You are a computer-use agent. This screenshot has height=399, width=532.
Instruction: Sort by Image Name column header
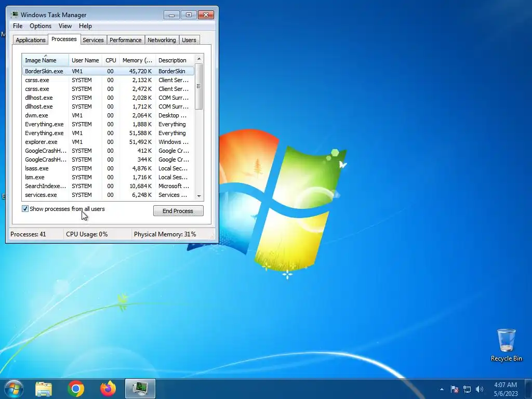(x=46, y=60)
